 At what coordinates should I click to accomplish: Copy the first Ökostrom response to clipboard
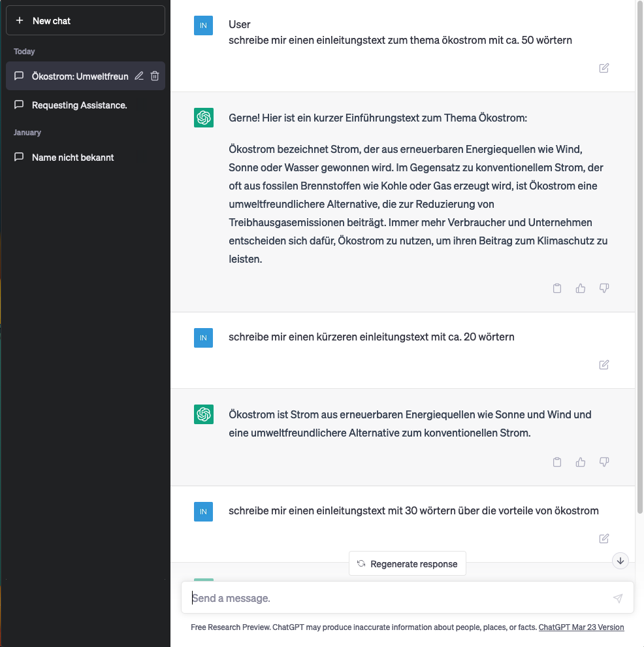(557, 288)
